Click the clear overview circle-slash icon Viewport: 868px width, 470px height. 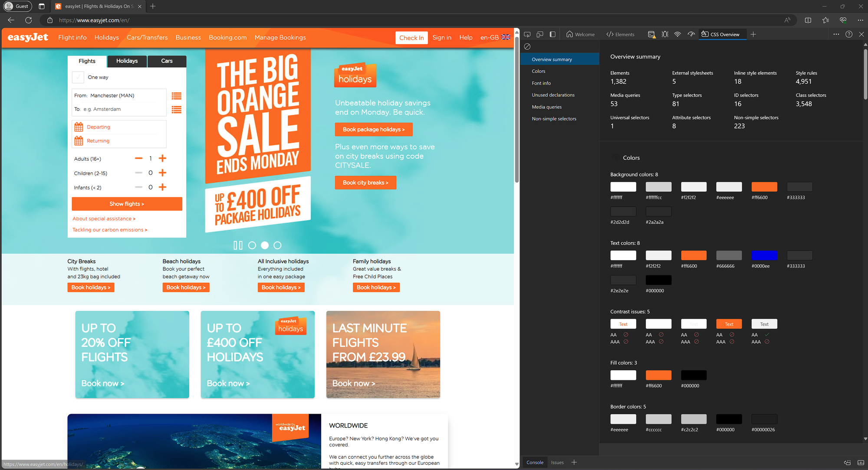(527, 46)
